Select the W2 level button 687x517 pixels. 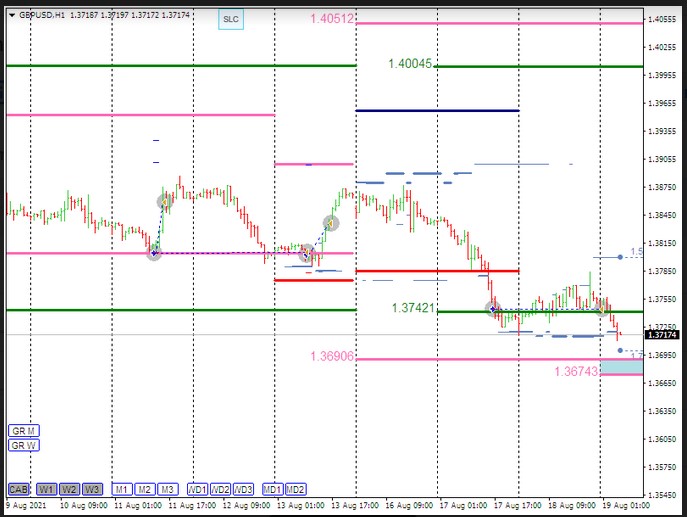(69, 489)
